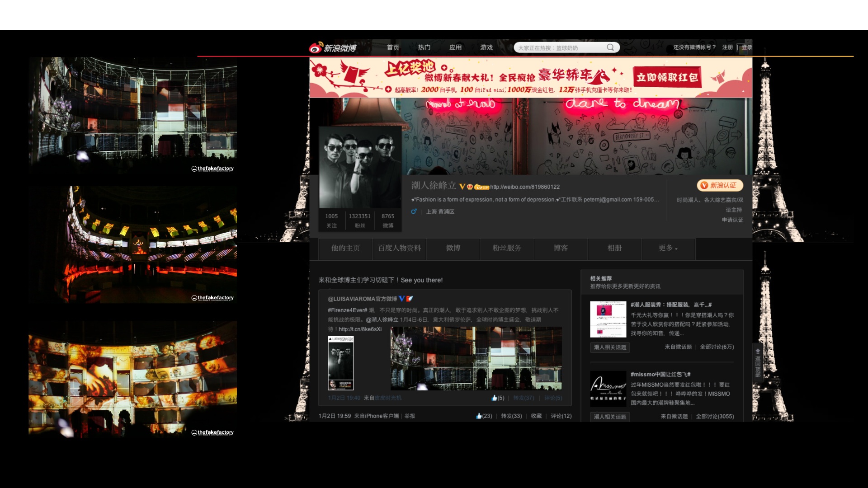Click the search magnifier icon
The height and width of the screenshot is (488, 868).
point(610,47)
